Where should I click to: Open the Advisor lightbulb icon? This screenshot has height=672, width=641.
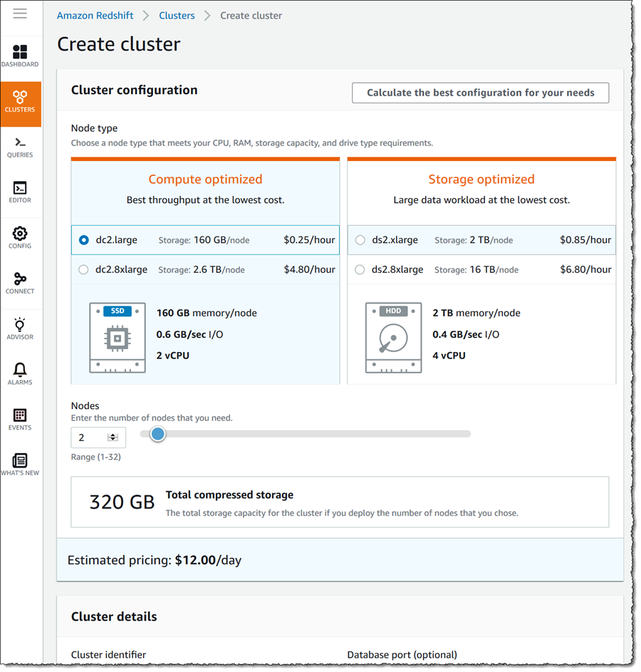(x=20, y=329)
